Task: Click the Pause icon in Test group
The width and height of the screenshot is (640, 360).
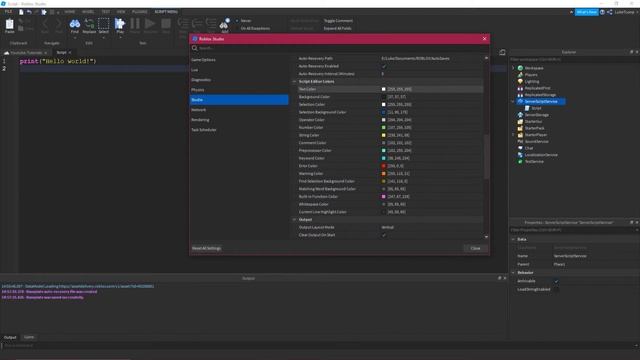Action: [135, 24]
